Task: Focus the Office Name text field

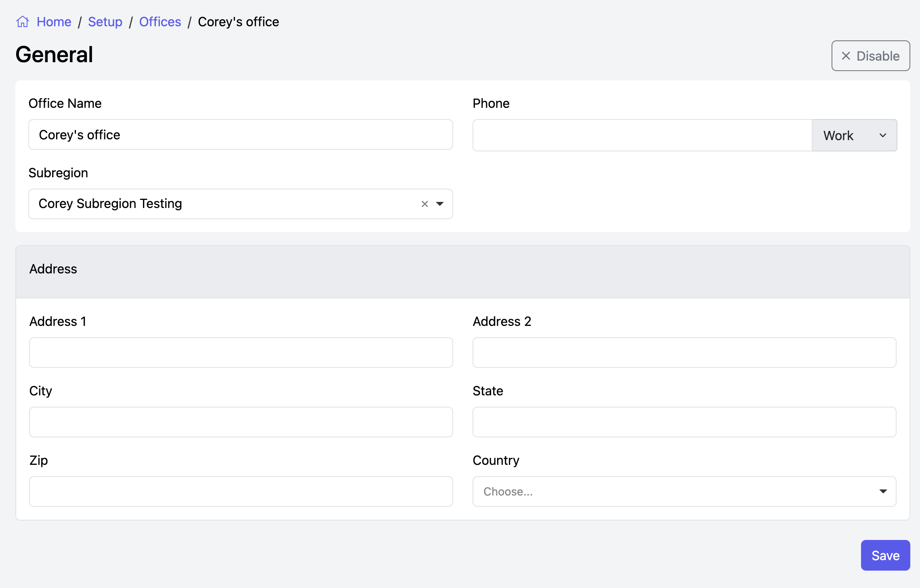Action: [241, 134]
